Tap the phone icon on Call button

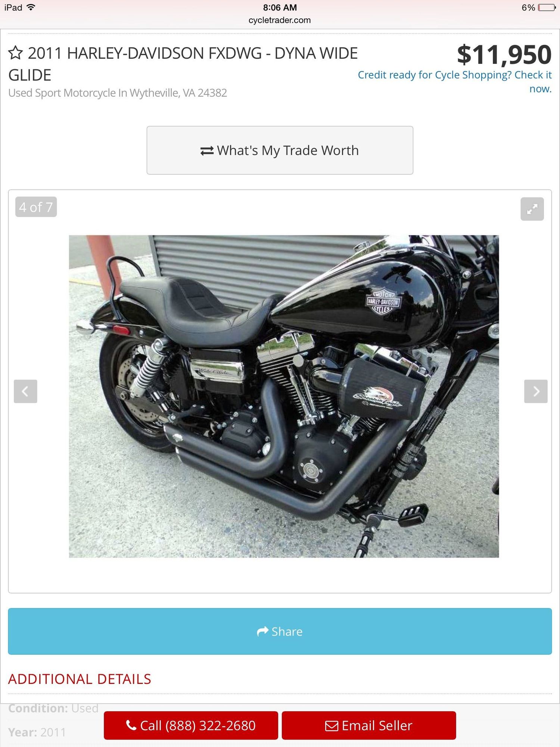(131, 725)
